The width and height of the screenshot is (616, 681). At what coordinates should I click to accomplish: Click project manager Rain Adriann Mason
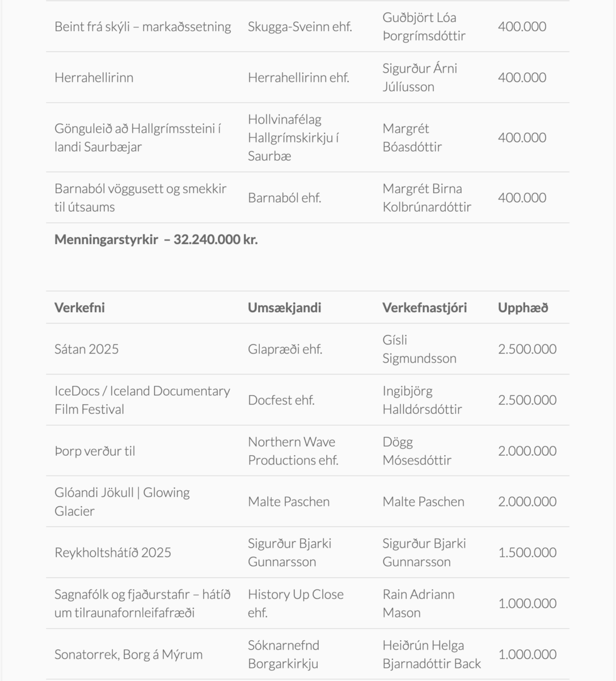[419, 603]
